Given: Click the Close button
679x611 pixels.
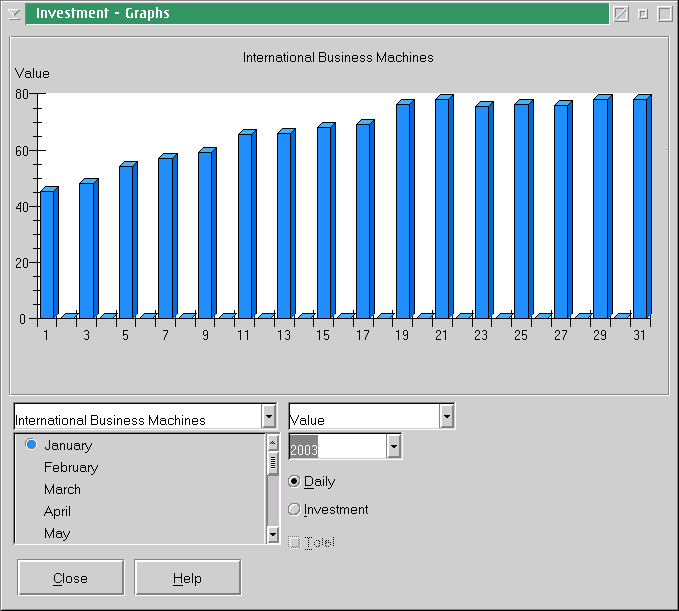Looking at the screenshot, I should pos(71,578).
